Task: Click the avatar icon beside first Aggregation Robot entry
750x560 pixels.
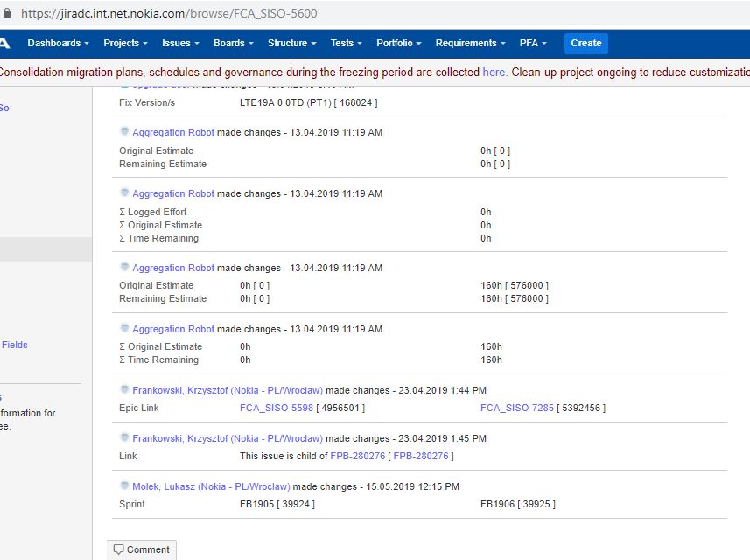Action: pyautogui.click(x=124, y=131)
